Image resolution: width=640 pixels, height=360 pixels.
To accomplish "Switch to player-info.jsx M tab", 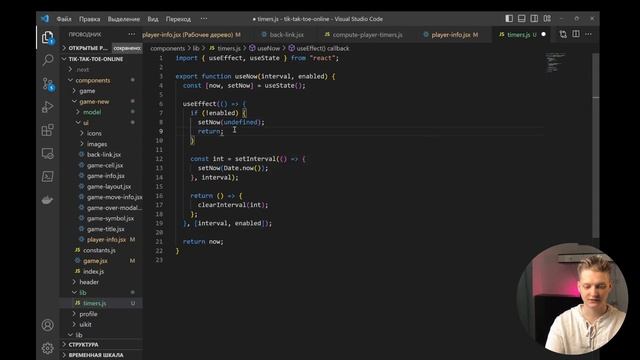I will point(451,35).
